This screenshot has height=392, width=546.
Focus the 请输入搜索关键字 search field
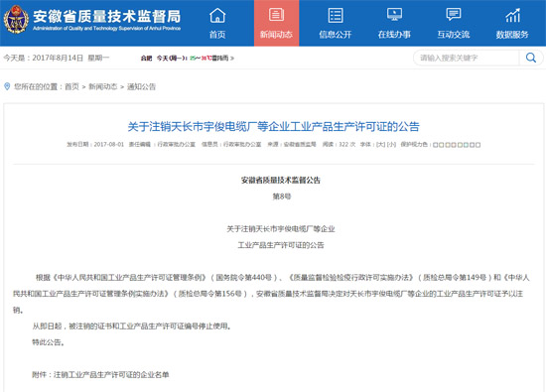467,58
